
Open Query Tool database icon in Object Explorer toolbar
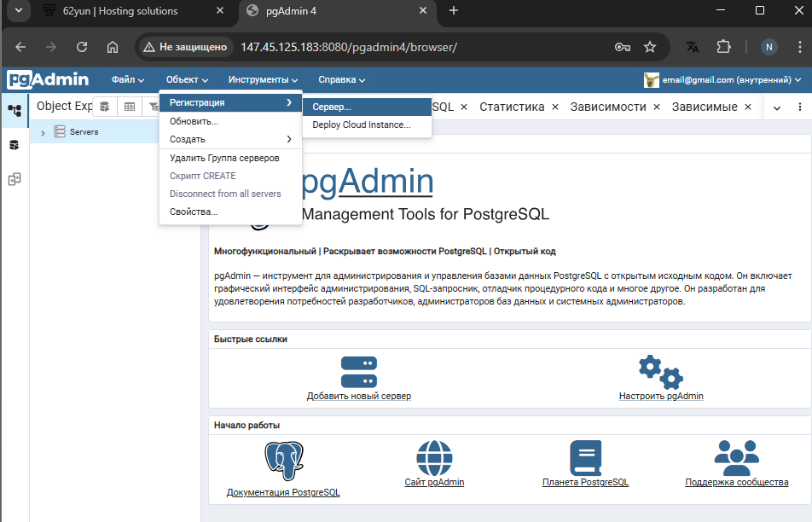(x=104, y=106)
